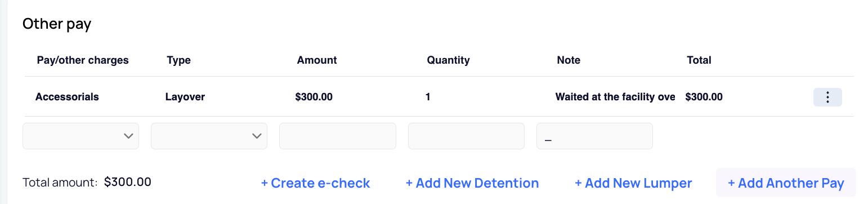Click the Total amount $300.00 summary
This screenshot has width=868, height=204.
coord(87,182)
